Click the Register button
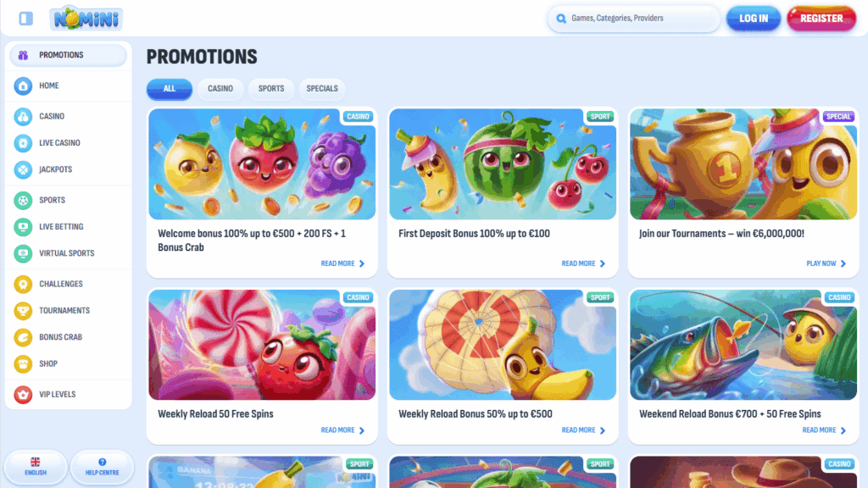This screenshot has height=488, width=868. click(x=821, y=19)
